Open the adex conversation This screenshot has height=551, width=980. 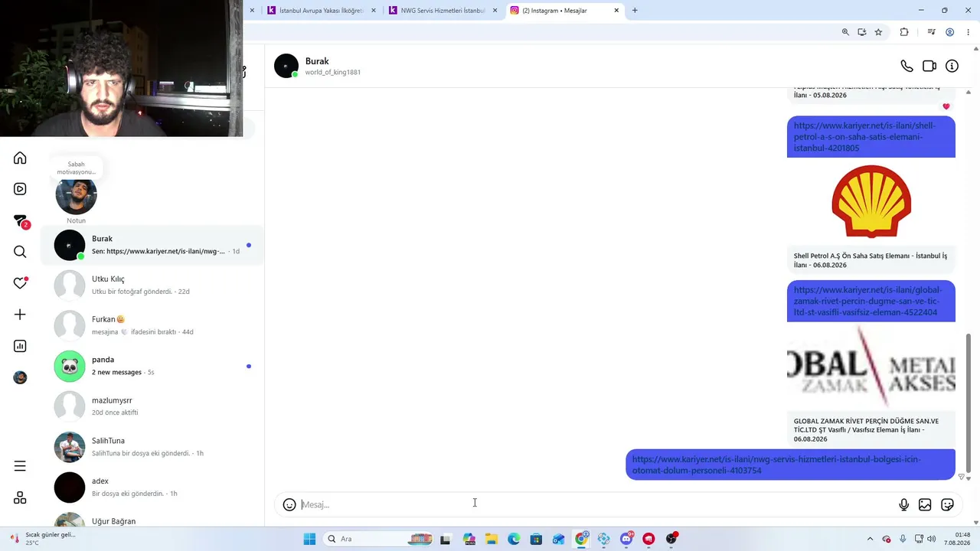coord(152,487)
